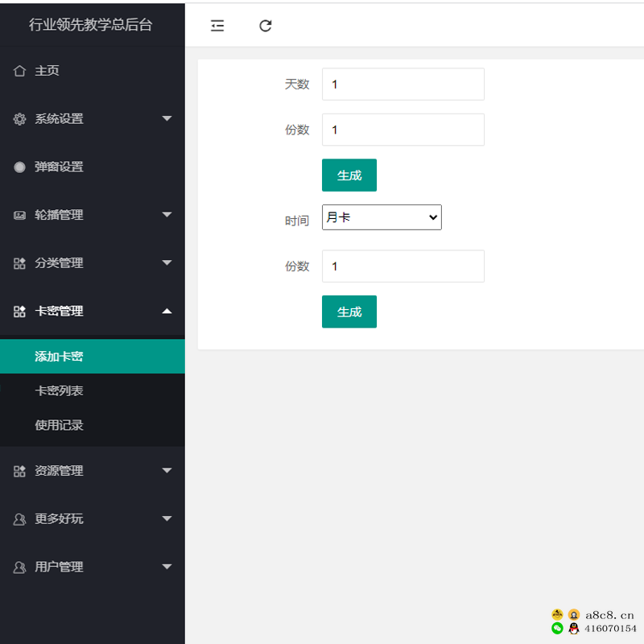Click the 天数 input field

pos(403,85)
